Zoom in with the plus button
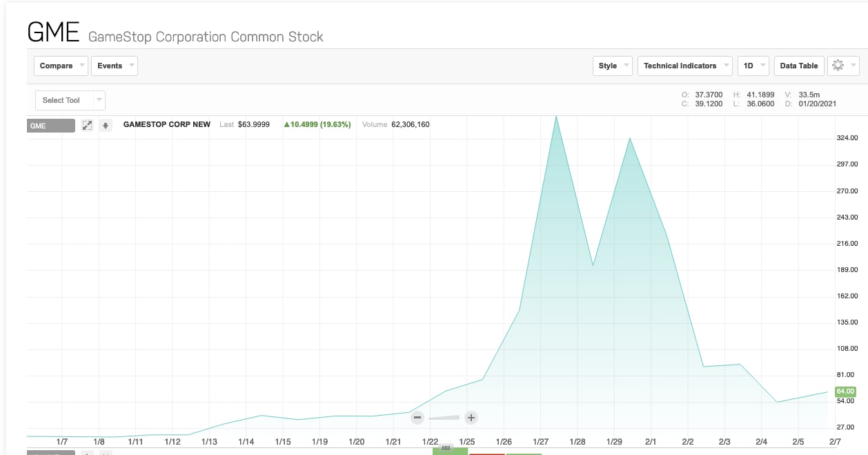The width and height of the screenshot is (868, 455). 471,418
